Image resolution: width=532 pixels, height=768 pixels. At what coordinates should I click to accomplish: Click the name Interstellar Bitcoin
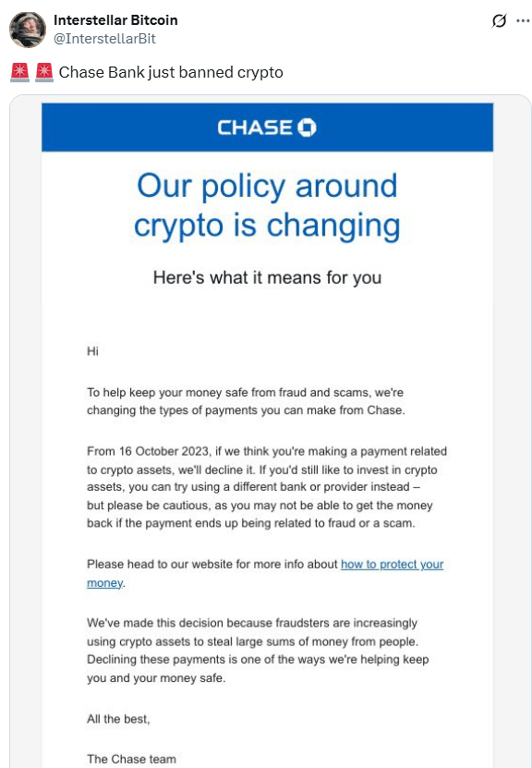coord(115,19)
